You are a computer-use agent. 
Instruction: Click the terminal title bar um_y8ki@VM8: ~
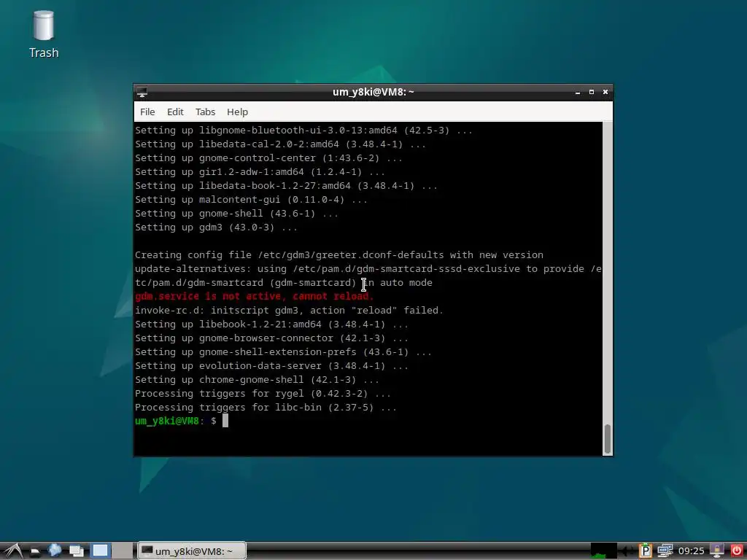(x=373, y=92)
